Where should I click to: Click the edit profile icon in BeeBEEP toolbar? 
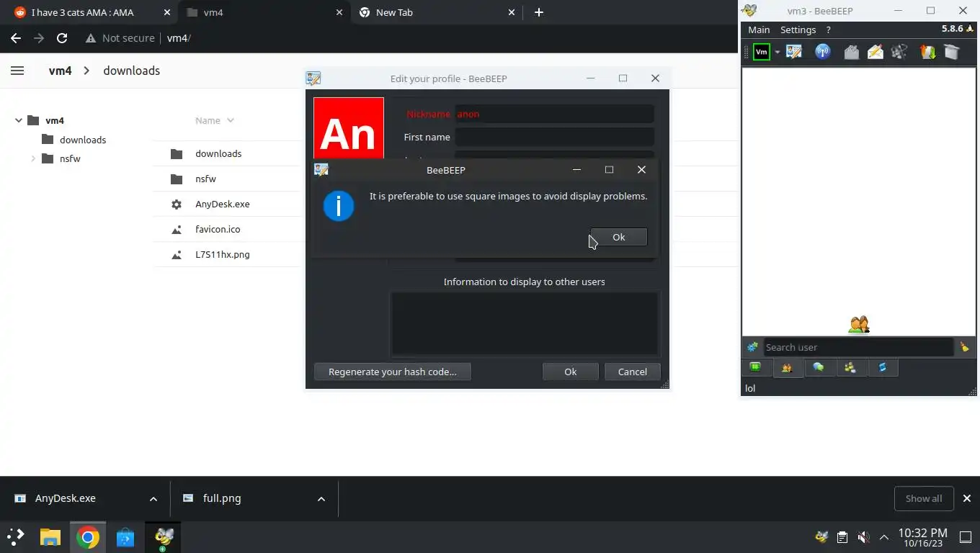click(x=794, y=52)
